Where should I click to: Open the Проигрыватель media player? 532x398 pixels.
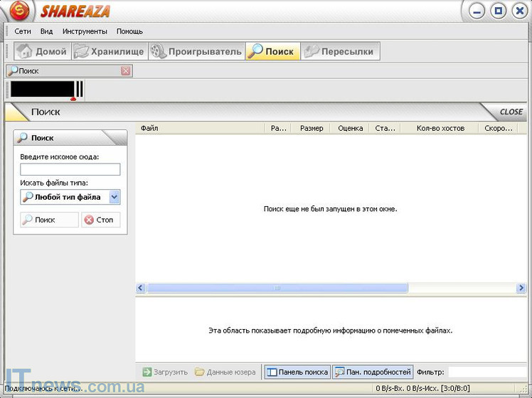(x=196, y=51)
